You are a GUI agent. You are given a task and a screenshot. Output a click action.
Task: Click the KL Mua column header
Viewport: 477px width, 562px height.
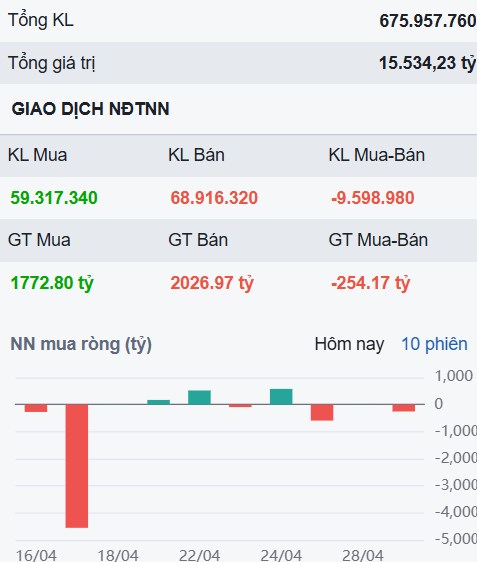click(x=37, y=155)
